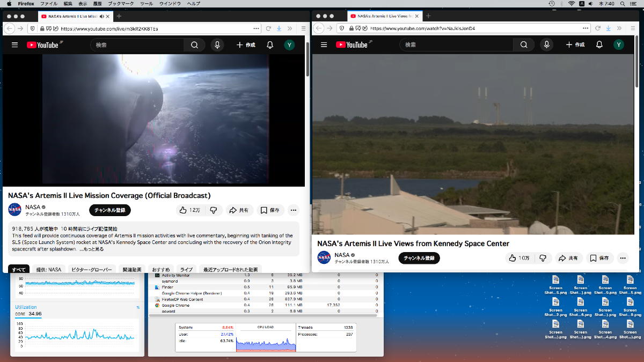
Task: Dislike the Artemis II Live Mission Coverage video
Action: click(x=213, y=210)
